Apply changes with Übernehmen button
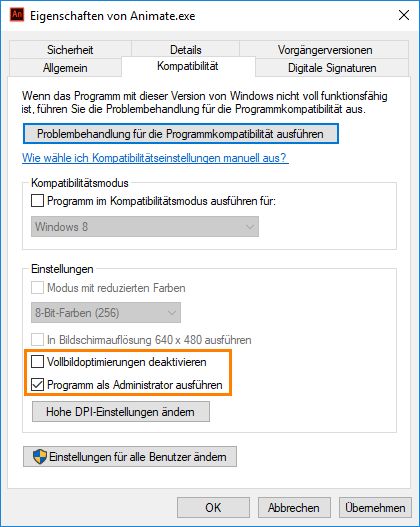Screen dimensions: 420x527 coord(375,508)
